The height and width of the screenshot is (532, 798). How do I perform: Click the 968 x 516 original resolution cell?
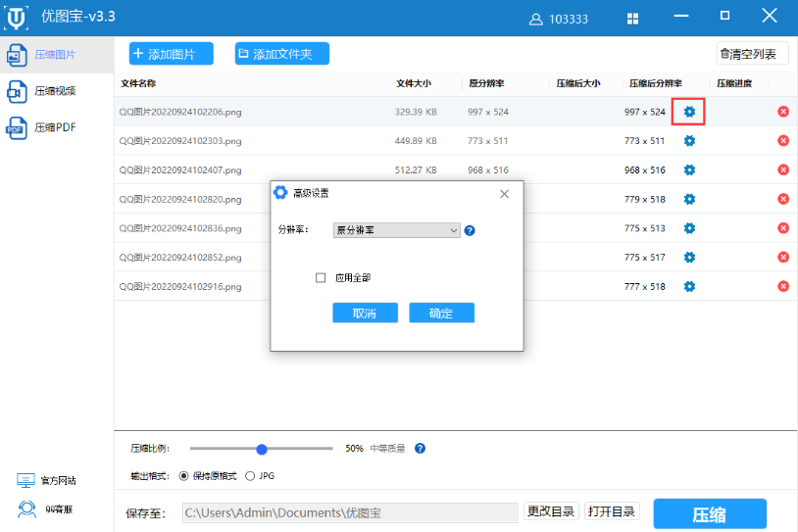point(488,169)
